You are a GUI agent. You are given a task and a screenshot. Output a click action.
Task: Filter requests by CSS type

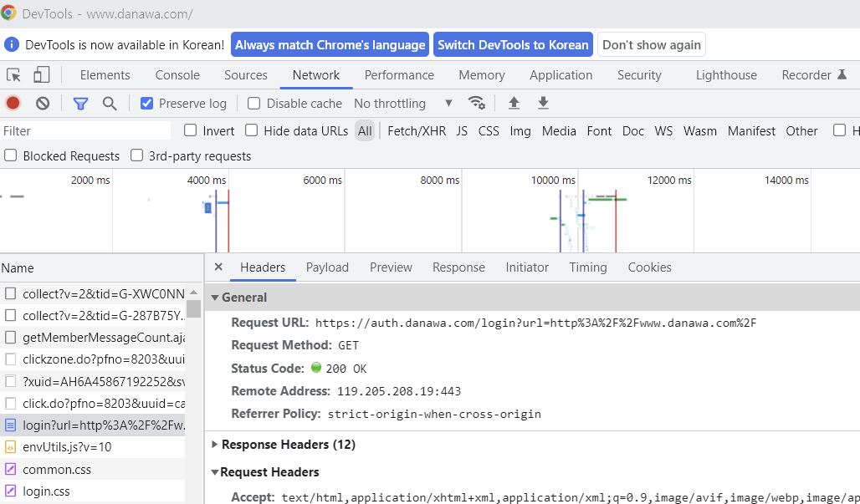[x=489, y=131]
